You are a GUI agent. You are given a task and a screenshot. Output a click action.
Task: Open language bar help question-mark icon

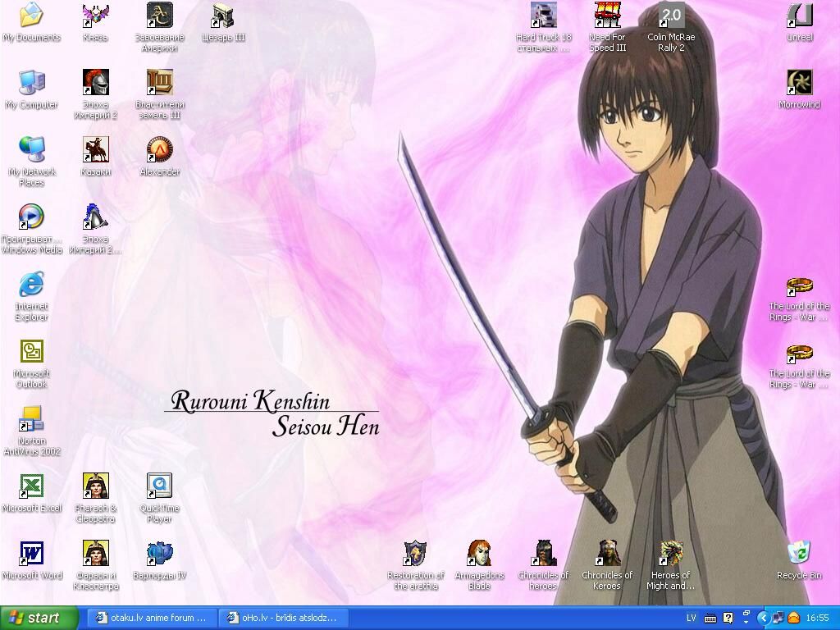pyautogui.click(x=728, y=619)
